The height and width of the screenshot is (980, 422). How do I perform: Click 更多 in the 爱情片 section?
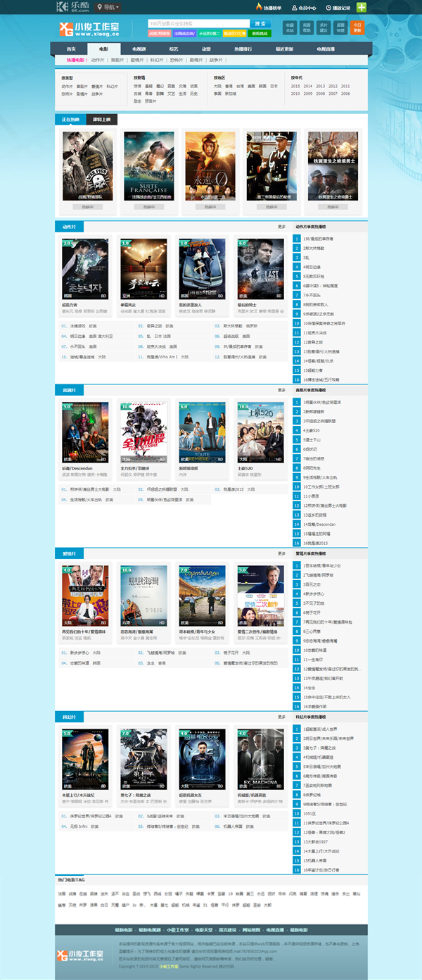point(282,553)
